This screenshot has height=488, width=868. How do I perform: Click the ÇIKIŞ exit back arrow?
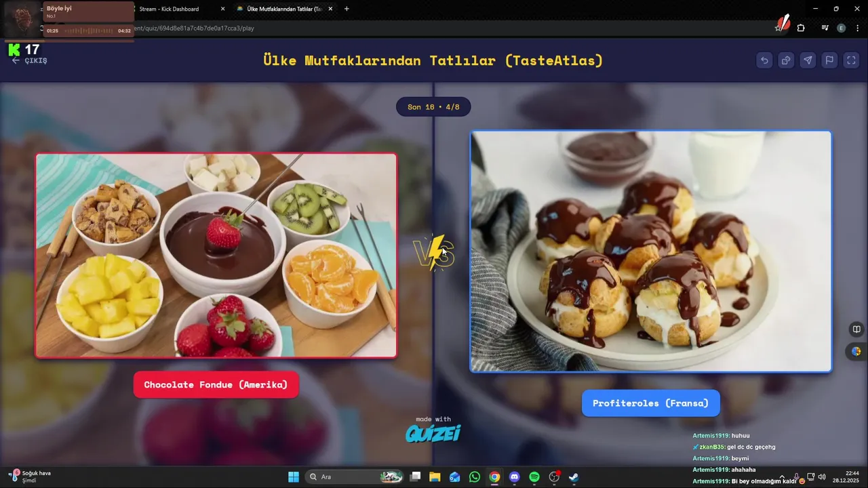click(29, 60)
